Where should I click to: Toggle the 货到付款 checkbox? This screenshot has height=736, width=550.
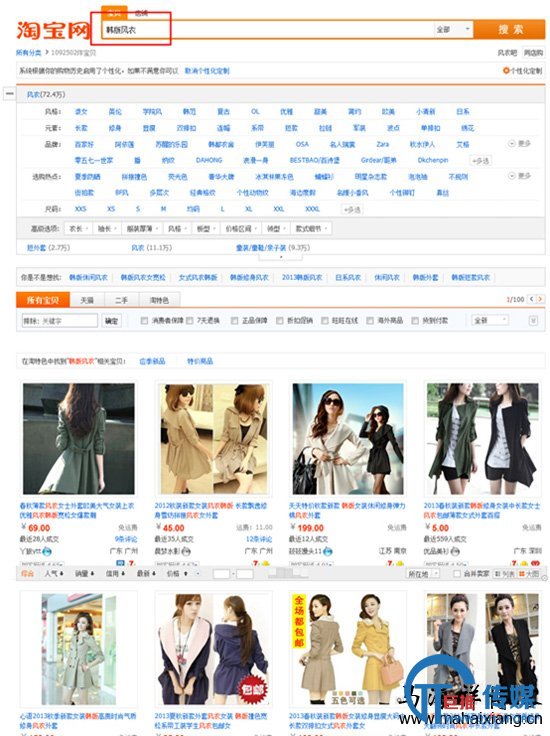click(415, 321)
